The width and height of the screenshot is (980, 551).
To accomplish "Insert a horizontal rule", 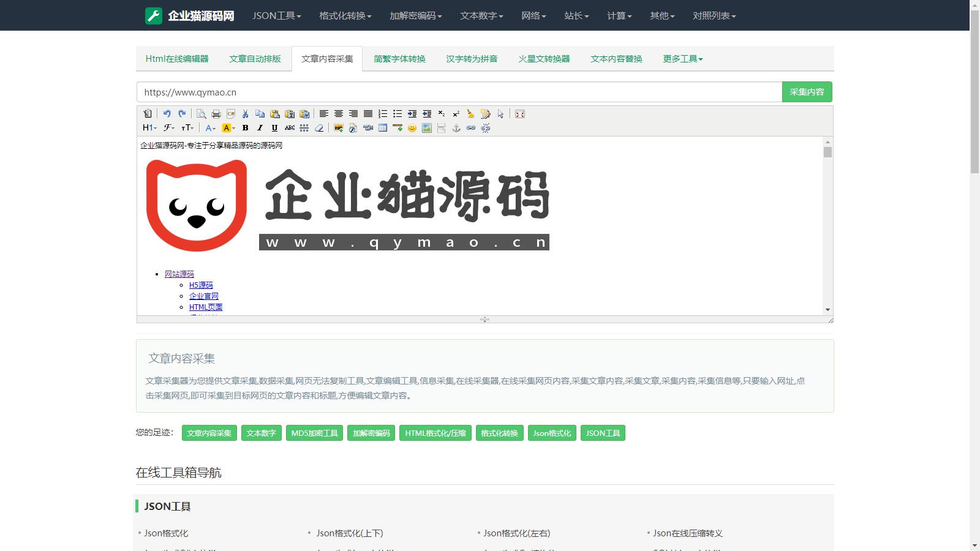I will (398, 128).
